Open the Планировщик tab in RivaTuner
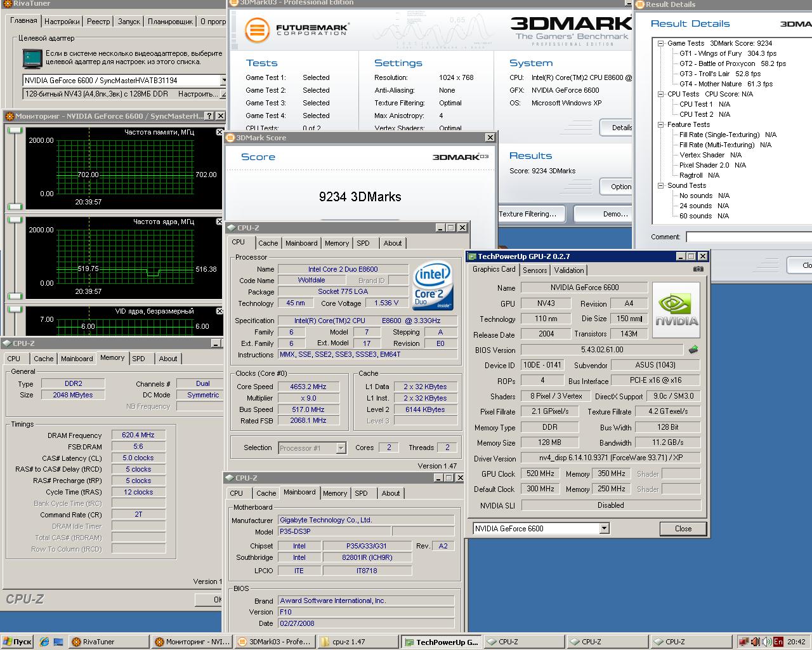The width and height of the screenshot is (812, 650). 171,22
